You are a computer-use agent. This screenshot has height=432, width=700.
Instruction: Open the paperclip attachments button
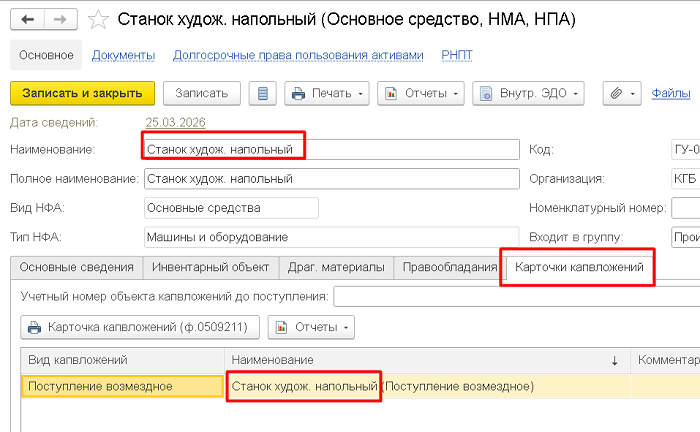(x=621, y=93)
